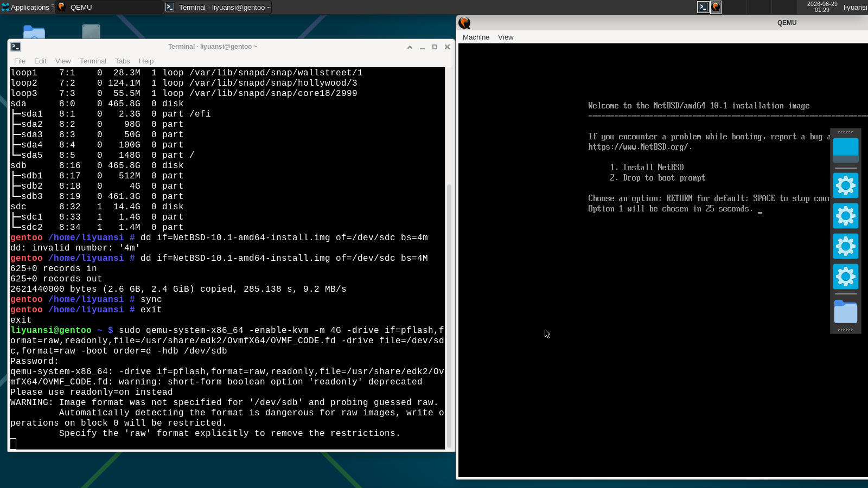Open the gray drive icon on the desktop
The image size is (868, 488).
tap(91, 31)
